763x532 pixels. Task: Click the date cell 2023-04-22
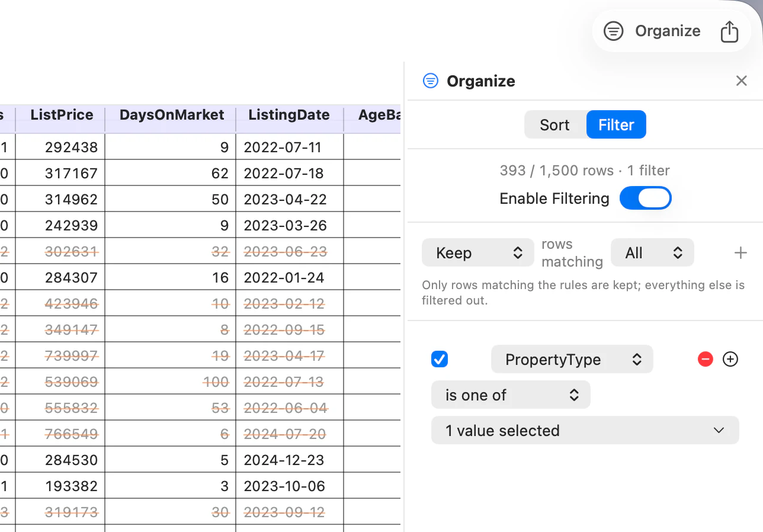290,199
